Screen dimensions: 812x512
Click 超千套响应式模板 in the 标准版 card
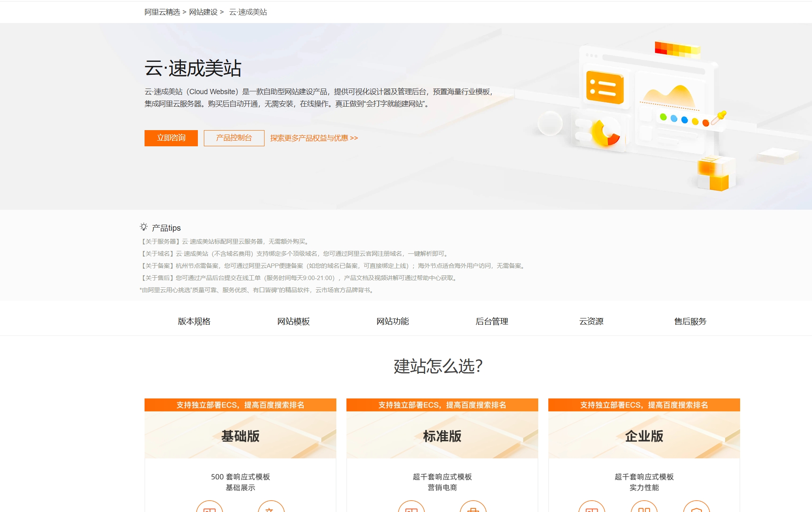click(442, 477)
